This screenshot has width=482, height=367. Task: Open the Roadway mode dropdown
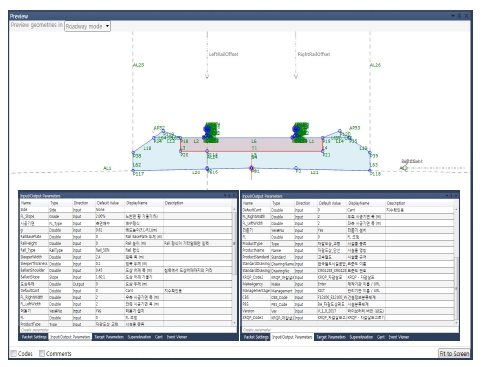(x=87, y=26)
